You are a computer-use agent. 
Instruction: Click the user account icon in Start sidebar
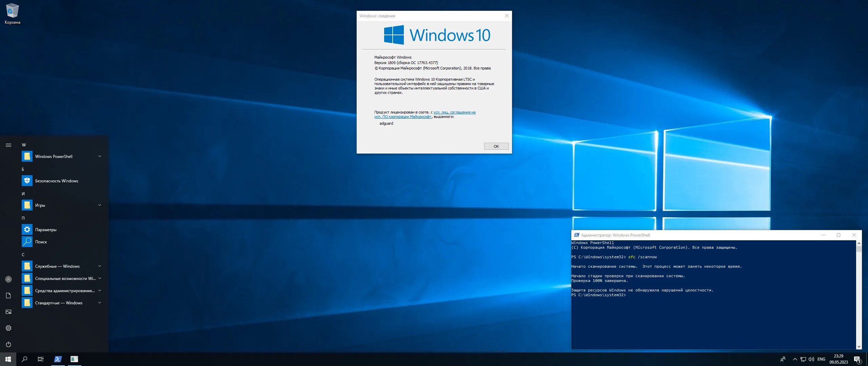pos(8,279)
